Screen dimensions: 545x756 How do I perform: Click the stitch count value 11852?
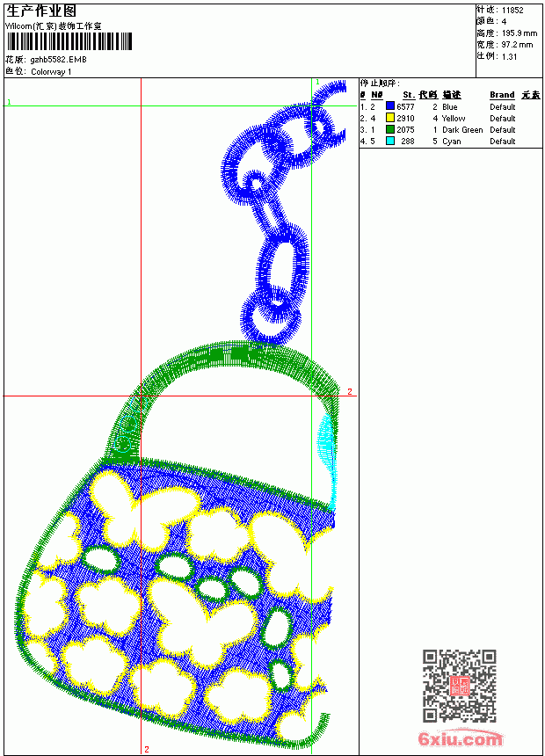pos(512,11)
